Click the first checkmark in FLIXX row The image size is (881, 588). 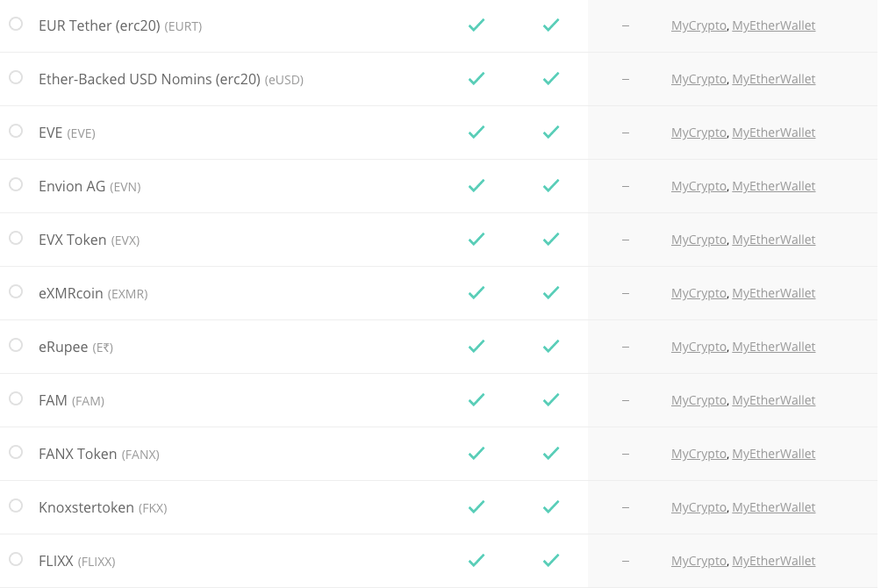(x=476, y=561)
